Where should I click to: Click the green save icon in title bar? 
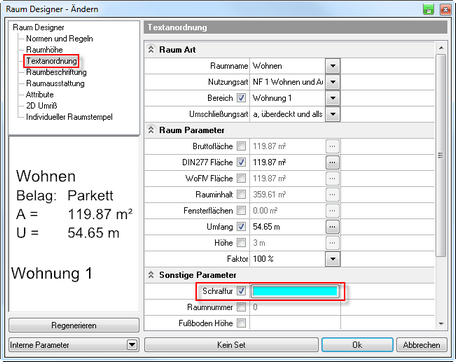click(x=429, y=9)
